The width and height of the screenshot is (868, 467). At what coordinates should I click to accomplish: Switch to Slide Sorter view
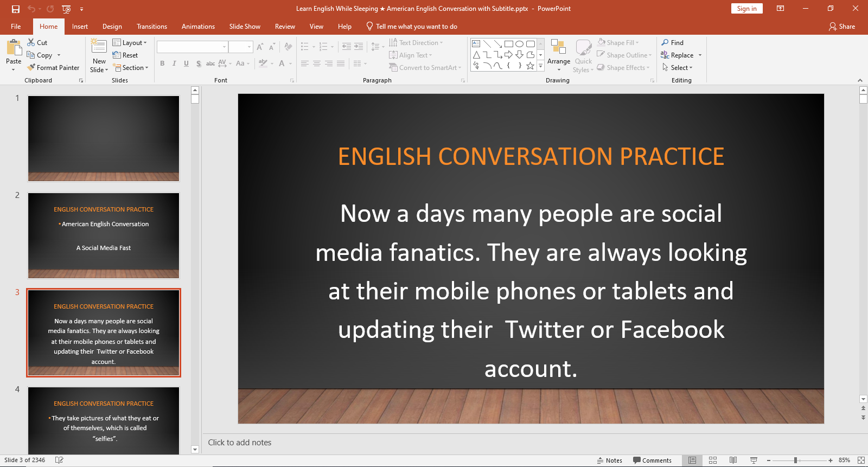coord(713,460)
